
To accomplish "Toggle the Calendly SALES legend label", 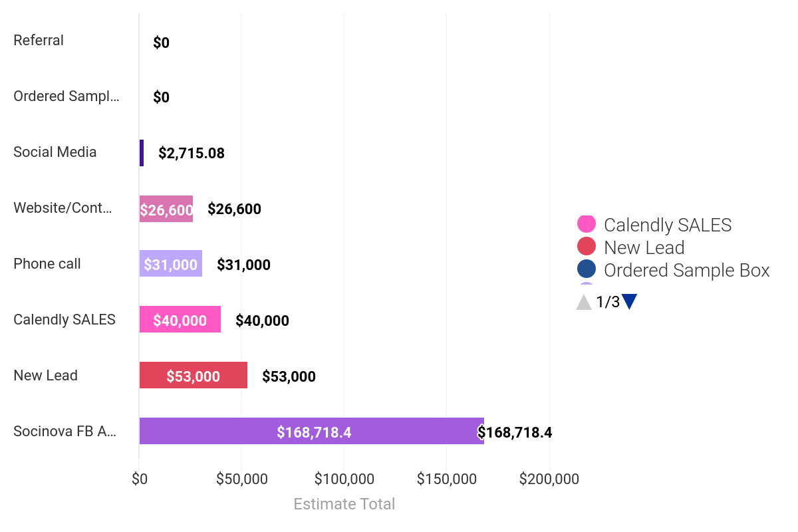I will coord(667,225).
